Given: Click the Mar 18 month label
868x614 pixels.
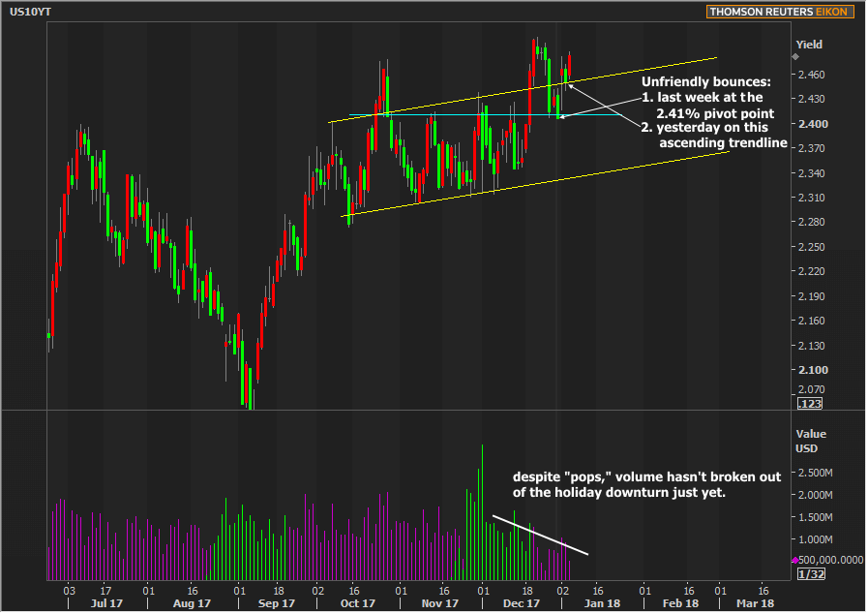Looking at the screenshot, I should (x=756, y=603).
